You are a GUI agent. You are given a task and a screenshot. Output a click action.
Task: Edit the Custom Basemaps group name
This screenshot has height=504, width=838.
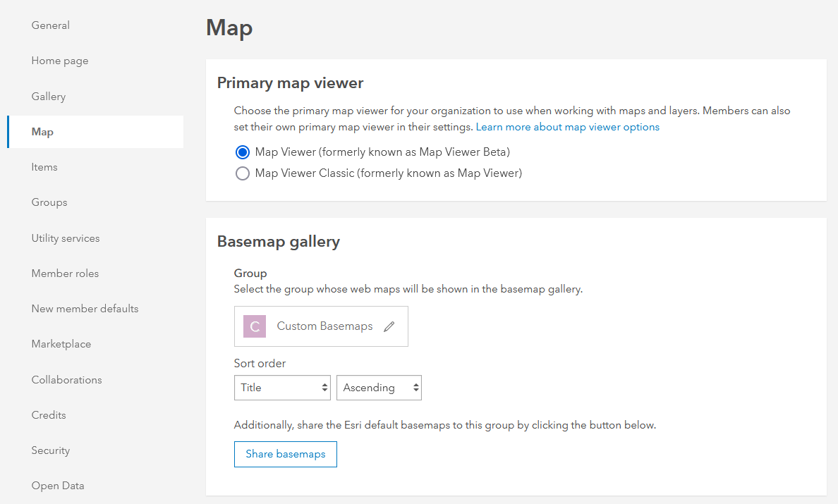click(x=389, y=326)
